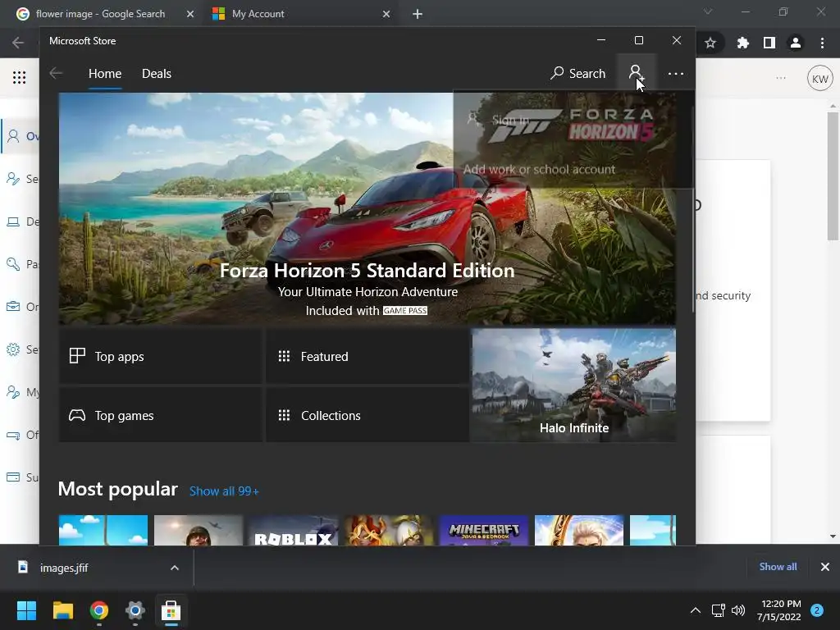Switch to My Account browser tab
The image size is (840, 630).
294,14
